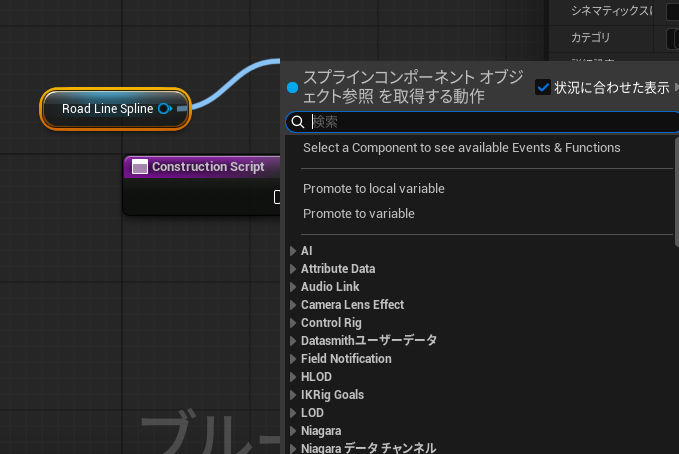This screenshot has height=454, width=679.
Task: Click the search magnifier icon
Action: coord(297,122)
